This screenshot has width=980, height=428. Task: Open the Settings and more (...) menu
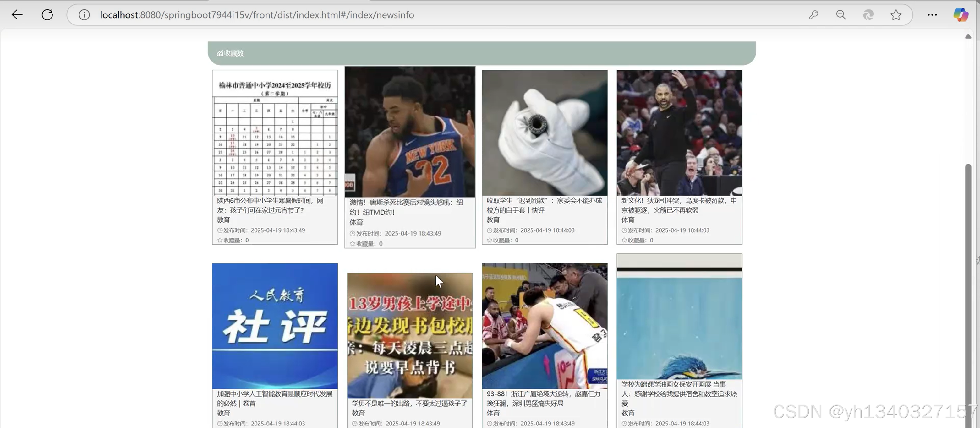[932, 15]
